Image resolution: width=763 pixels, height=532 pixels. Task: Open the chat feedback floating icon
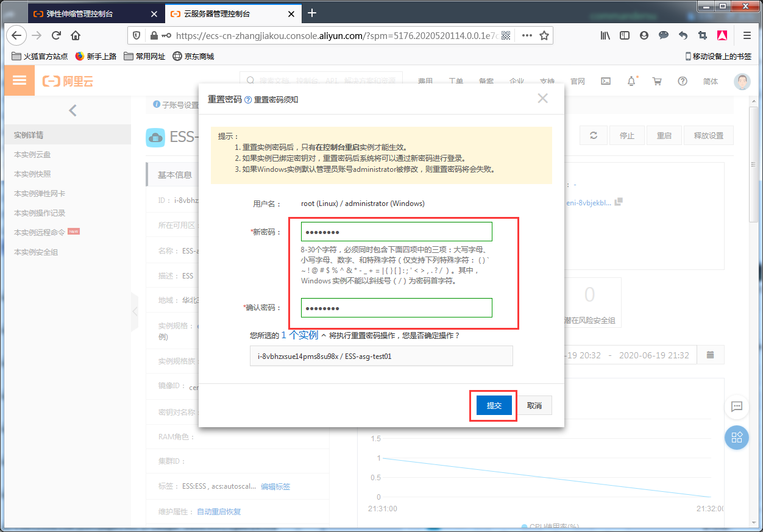click(x=736, y=406)
